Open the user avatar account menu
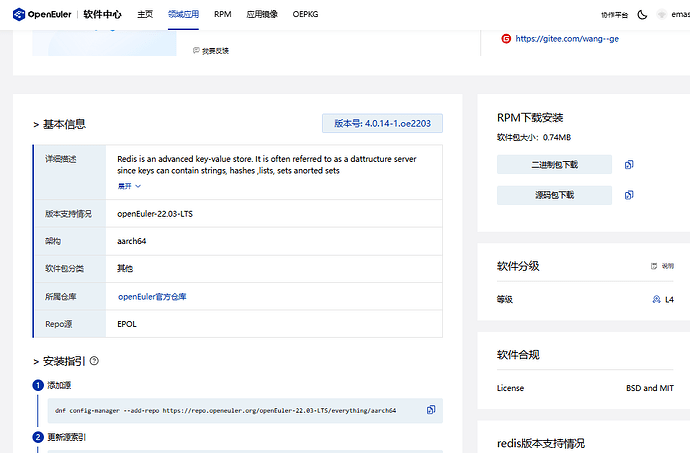This screenshot has height=453, width=690. [x=662, y=15]
